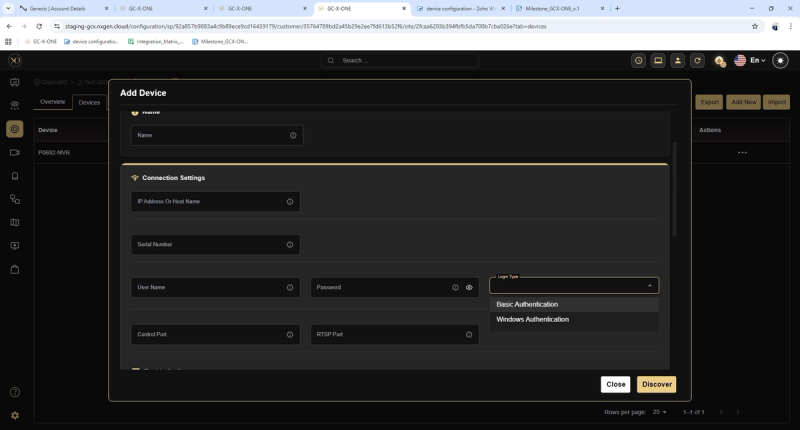
Task: Click the Add Device dialog scrollbar
Action: click(674, 189)
